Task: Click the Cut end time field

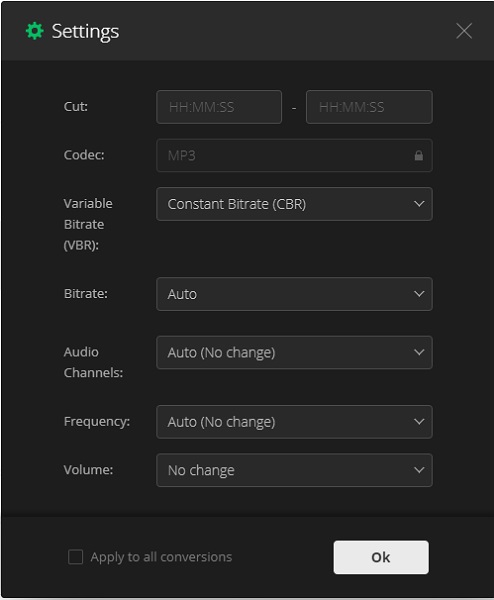Action: (x=369, y=107)
